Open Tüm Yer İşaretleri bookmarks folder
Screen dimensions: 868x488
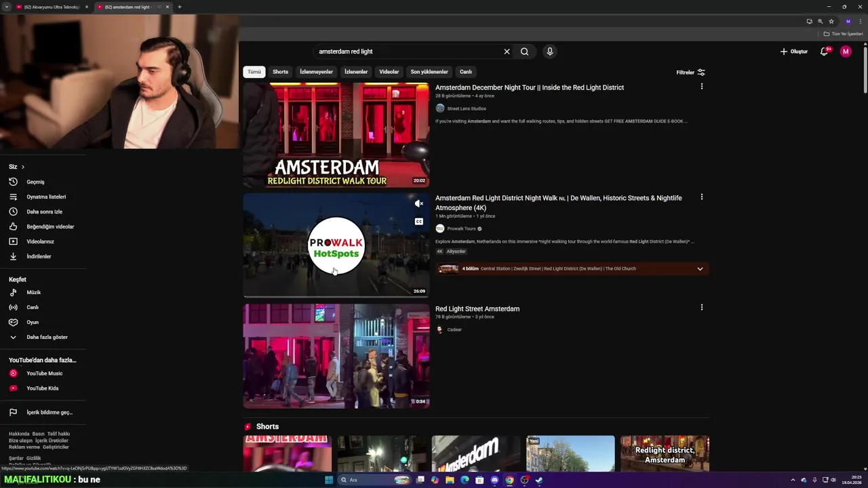(x=843, y=34)
